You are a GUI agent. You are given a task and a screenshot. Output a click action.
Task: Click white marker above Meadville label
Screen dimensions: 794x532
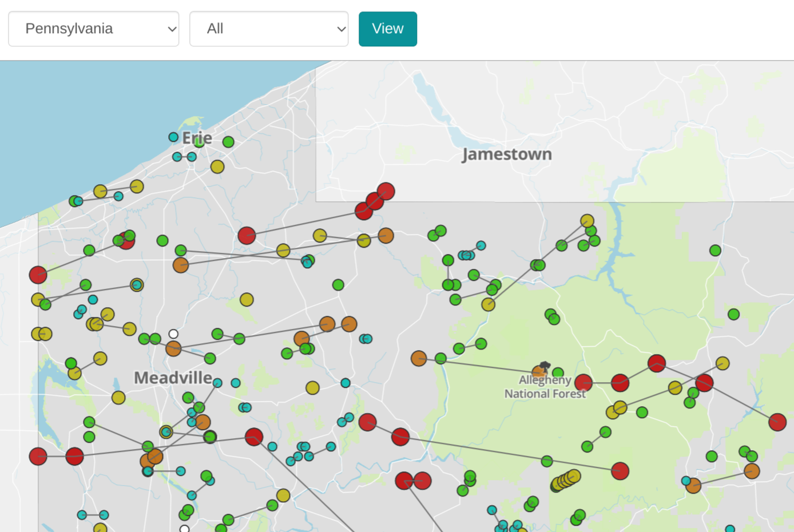(173, 334)
